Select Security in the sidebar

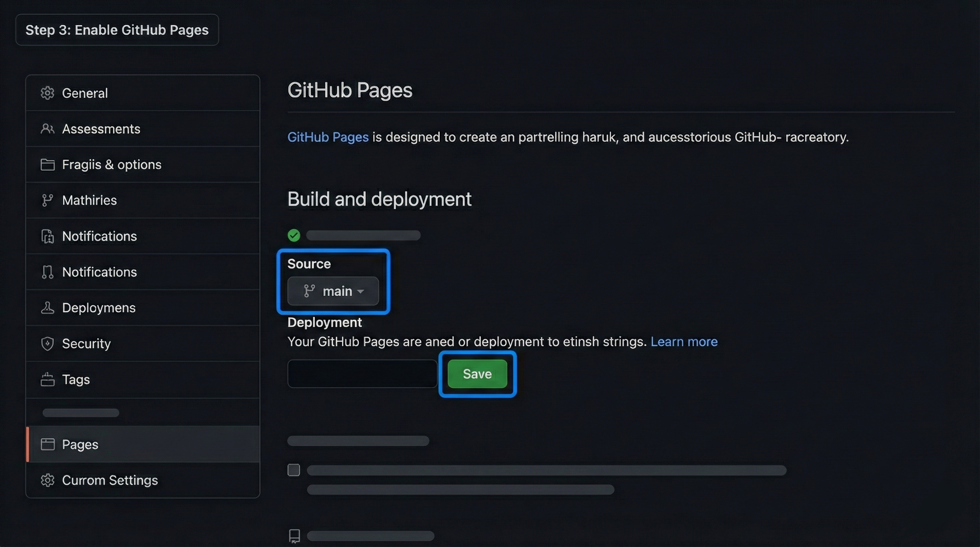[x=143, y=344]
